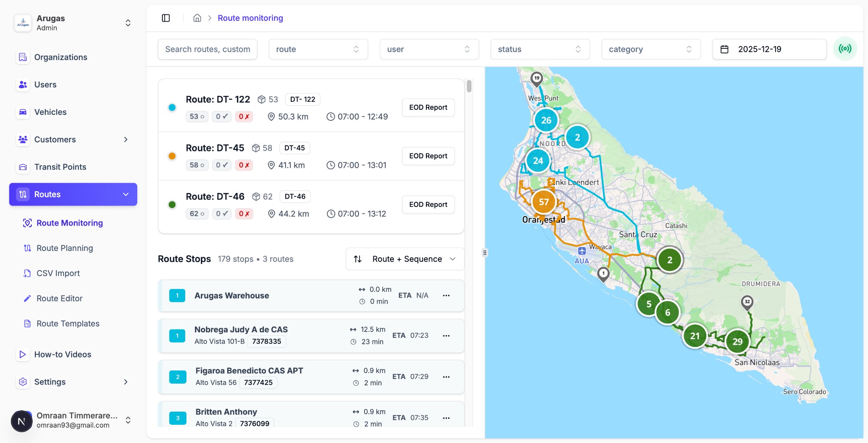This screenshot has width=868, height=443.
Task: Open Route Planning in the sidebar
Action: pos(64,248)
